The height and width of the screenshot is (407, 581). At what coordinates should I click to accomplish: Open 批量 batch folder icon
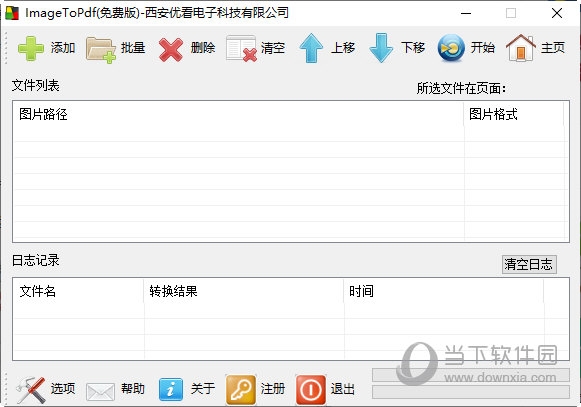point(101,50)
